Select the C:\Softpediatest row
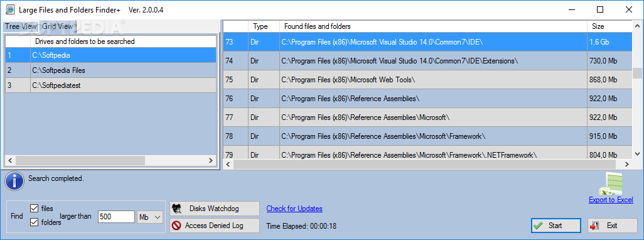Screen dimensions: 644x240 (110, 85)
